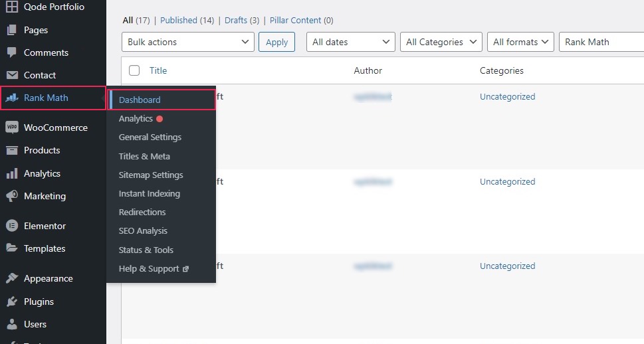Open Dashboard in the Rank Math submenu
The width and height of the screenshot is (644, 344).
point(161,100)
